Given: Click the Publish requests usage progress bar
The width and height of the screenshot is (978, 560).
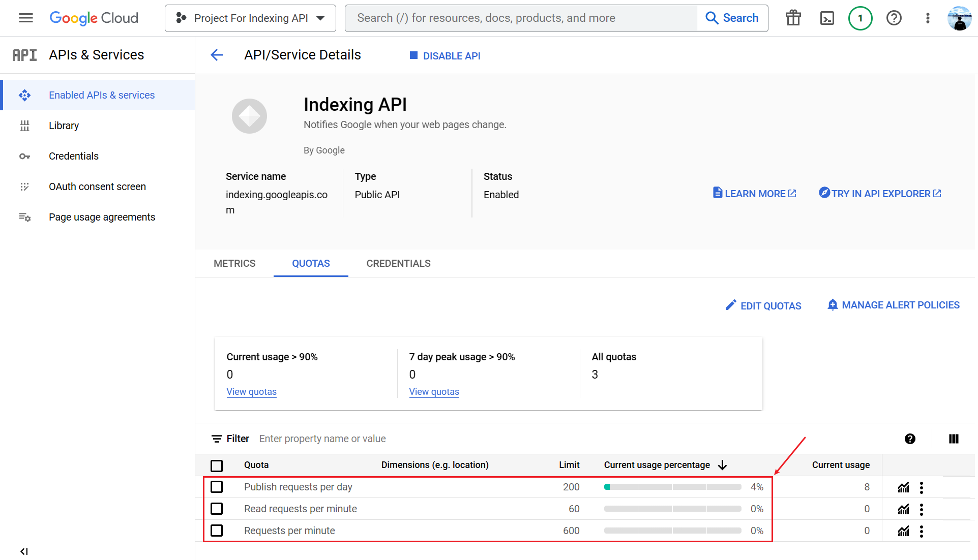Looking at the screenshot, I should 672,487.
